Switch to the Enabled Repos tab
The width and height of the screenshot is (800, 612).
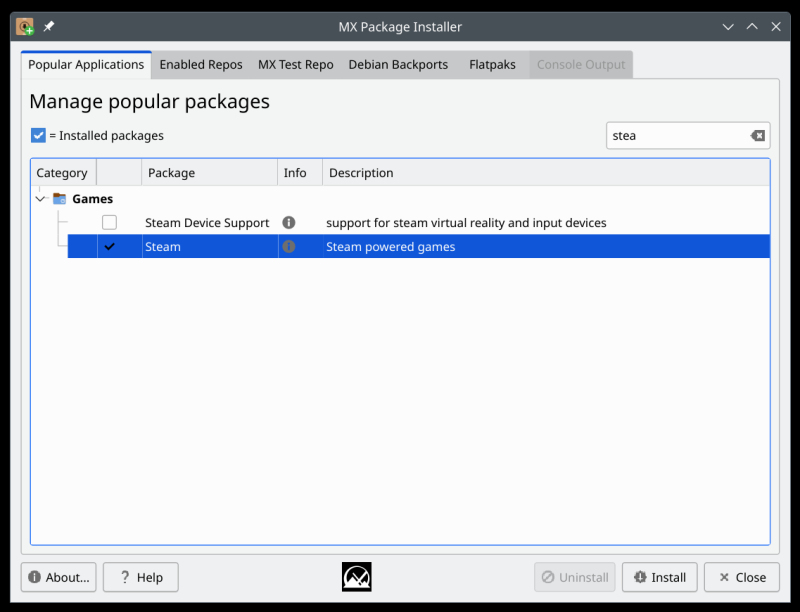tap(200, 63)
